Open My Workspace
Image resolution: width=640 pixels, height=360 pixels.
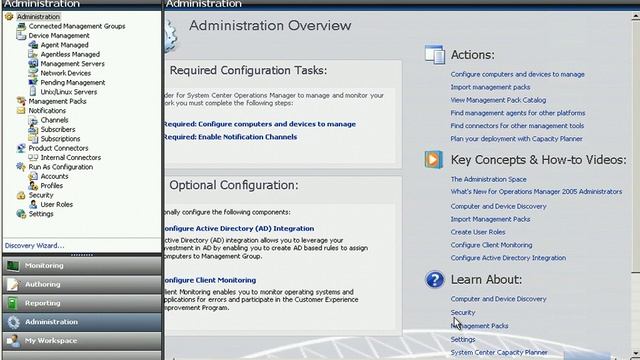(82, 341)
